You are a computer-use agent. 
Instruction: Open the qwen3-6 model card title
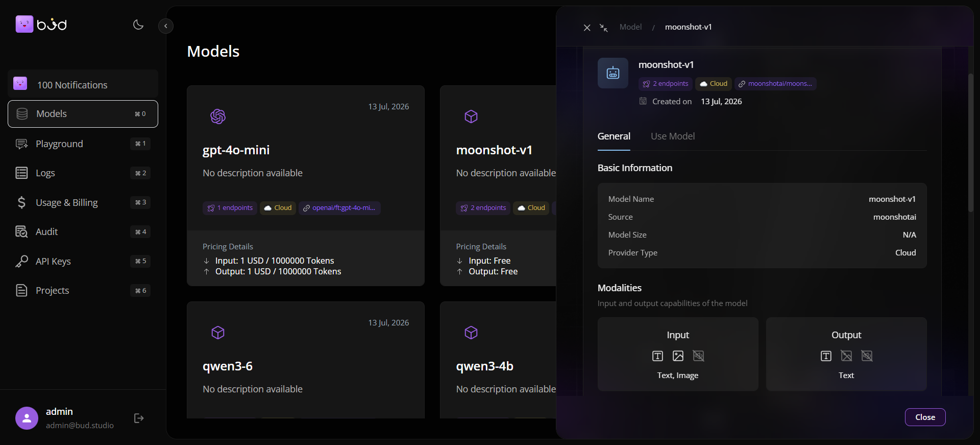pyautogui.click(x=228, y=366)
